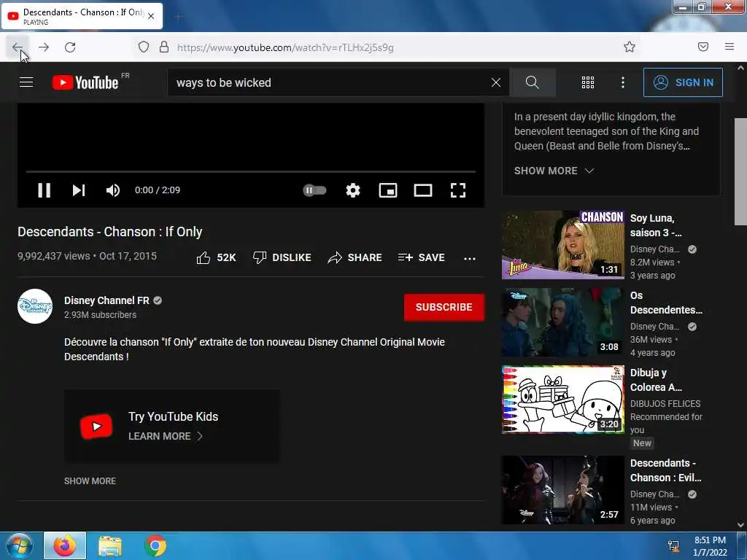Viewport: 747px width, 560px height.
Task: Click the DIBUJOS FELICES channel name
Action: [665, 404]
